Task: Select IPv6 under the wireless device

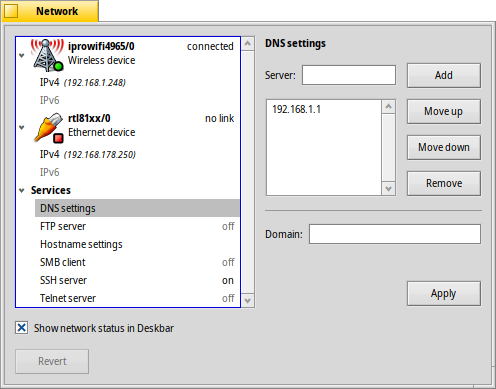Action: click(x=137, y=100)
